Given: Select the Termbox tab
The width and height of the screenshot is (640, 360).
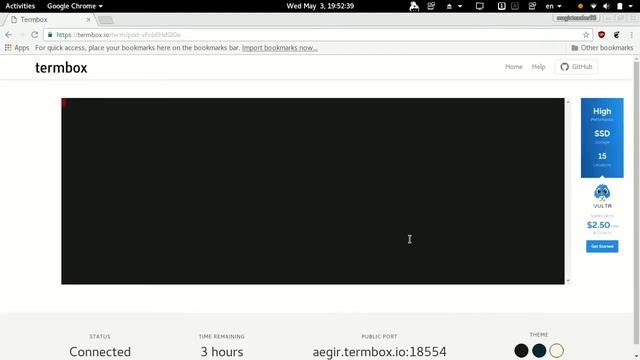Looking at the screenshot, I should point(48,20).
